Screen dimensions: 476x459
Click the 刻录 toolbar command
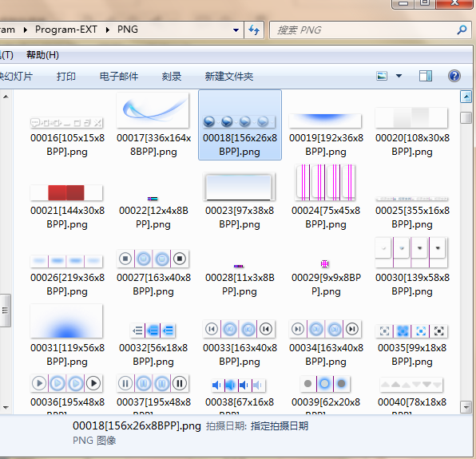pos(171,76)
